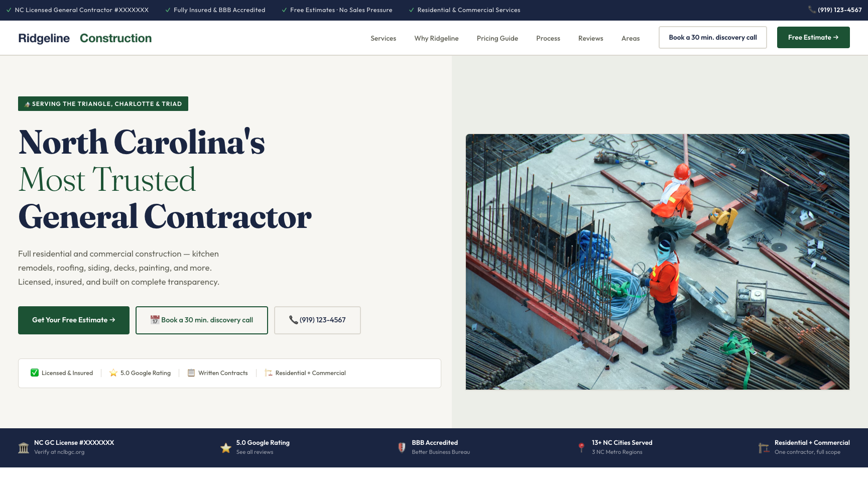Screen dimensions: 868x482
Task: Select the Pricing Guide navigation item
Action: (x=497, y=38)
